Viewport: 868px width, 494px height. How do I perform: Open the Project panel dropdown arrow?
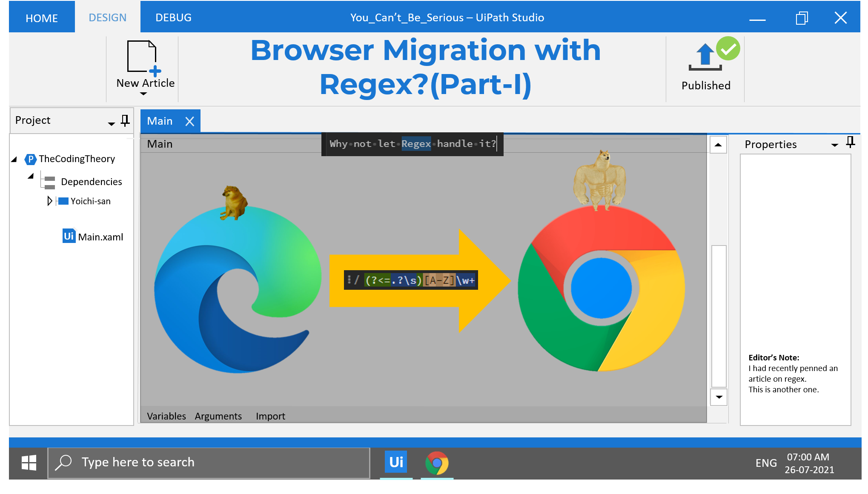pyautogui.click(x=111, y=124)
